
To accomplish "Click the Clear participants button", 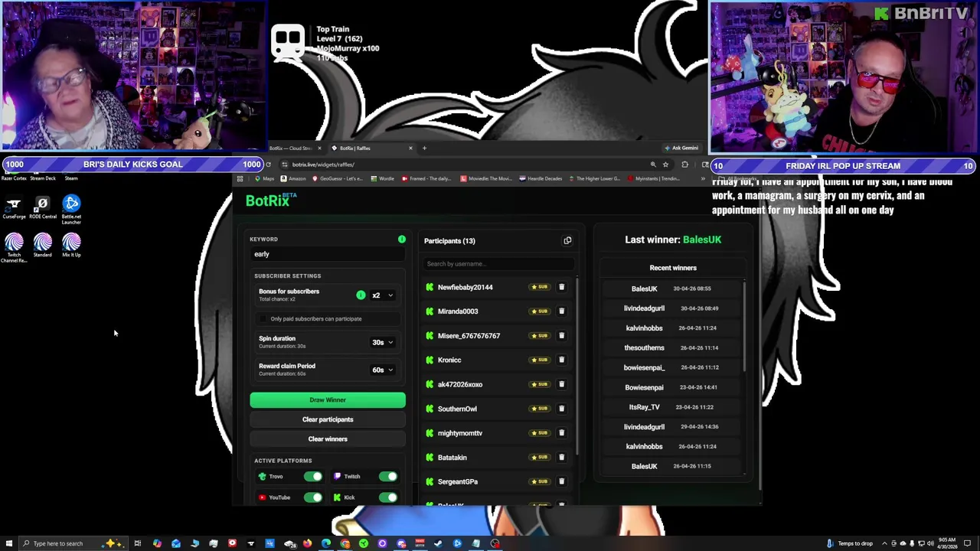I will [x=328, y=419].
